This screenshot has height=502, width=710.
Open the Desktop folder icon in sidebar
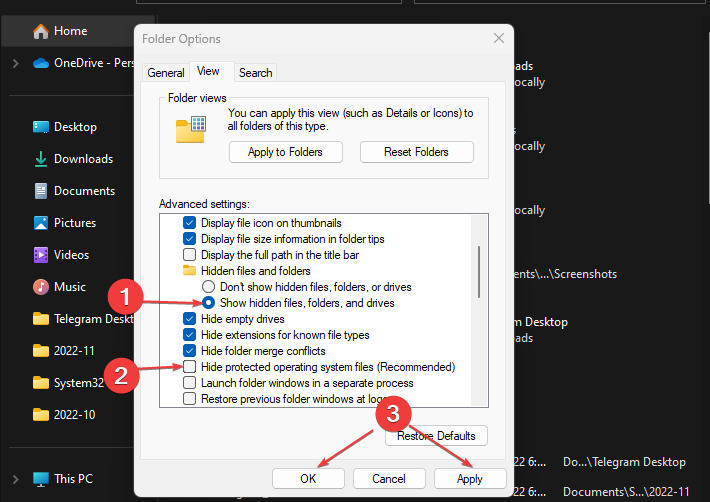click(41, 127)
